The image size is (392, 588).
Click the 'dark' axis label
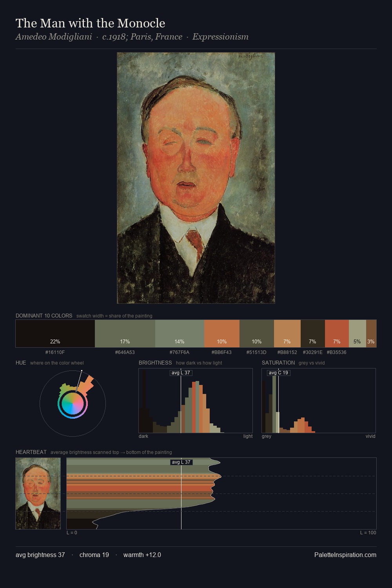(x=143, y=436)
